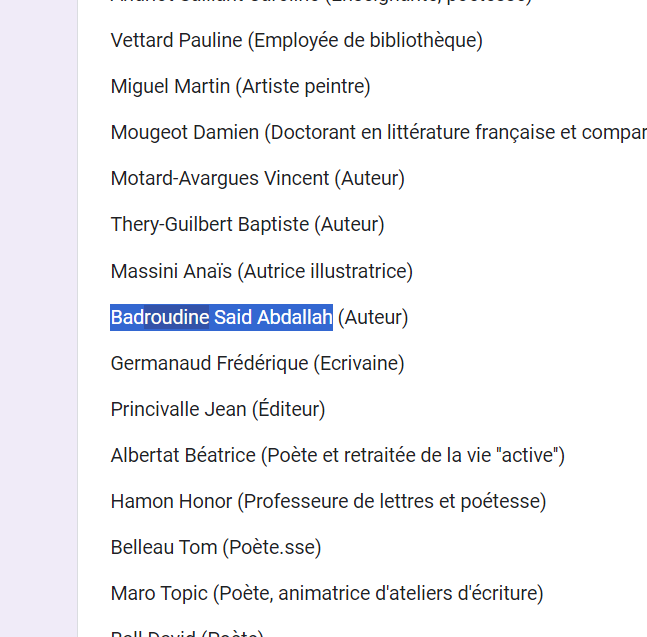Select the Belleau Tom Poète.sse line
647x637 pixels.
[216, 547]
